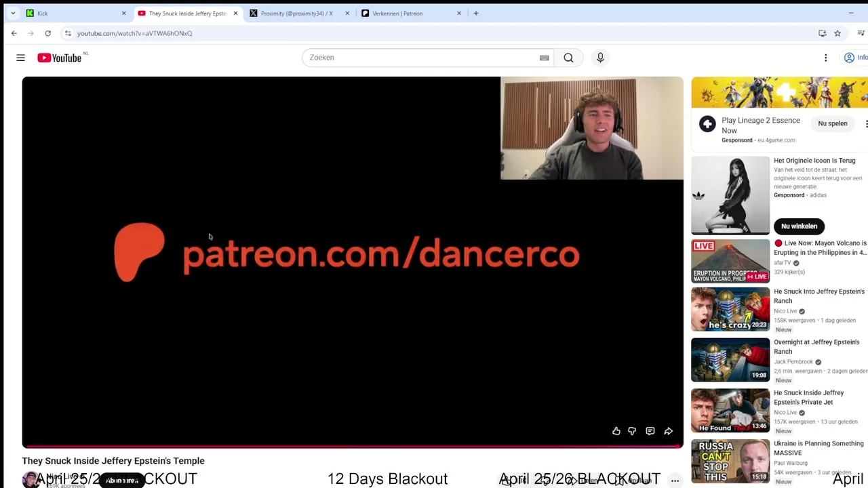Open browser media controls icon
This screenshot has width=868, height=488.
tap(861, 33)
